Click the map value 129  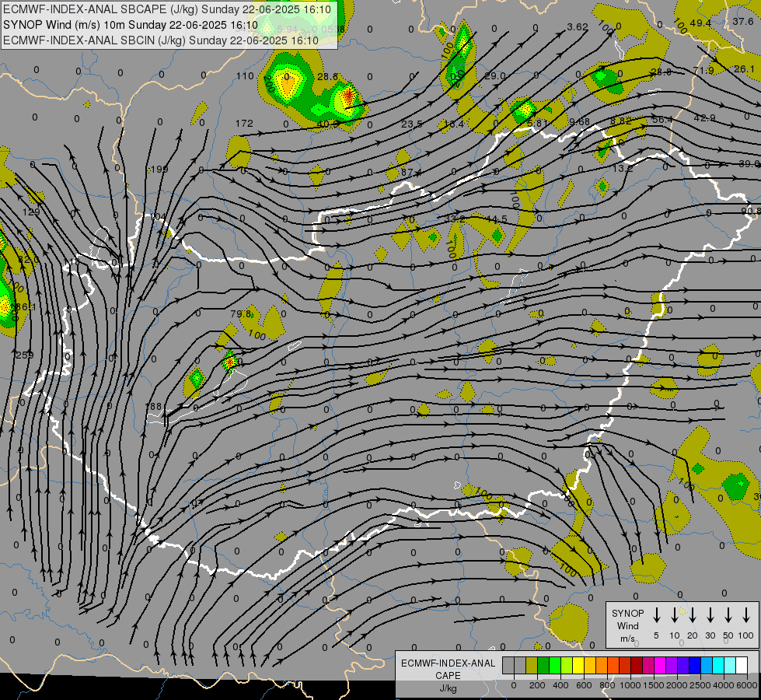pyautogui.click(x=31, y=212)
